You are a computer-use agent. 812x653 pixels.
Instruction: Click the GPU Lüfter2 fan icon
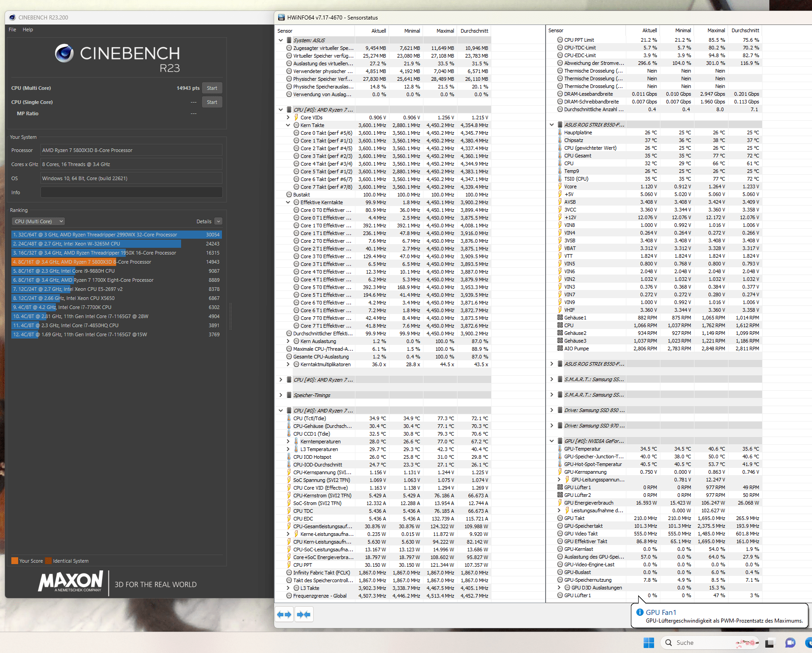(560, 495)
